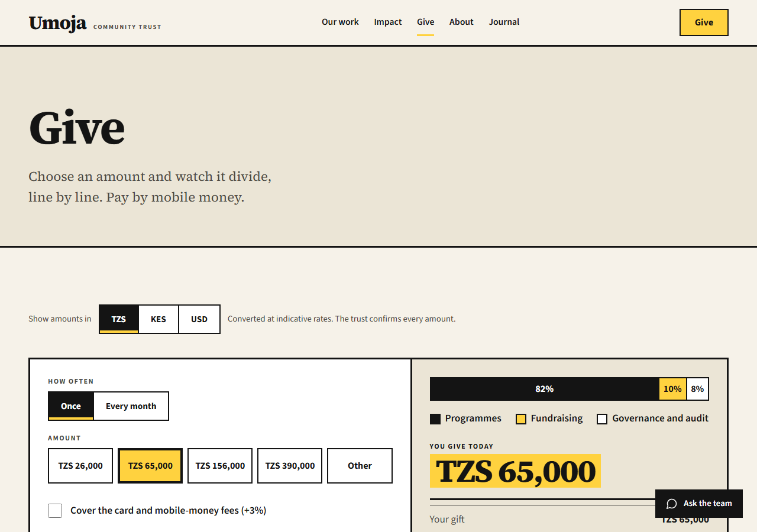Image resolution: width=757 pixels, height=532 pixels.
Task: Select the Once giving frequency
Action: click(71, 406)
